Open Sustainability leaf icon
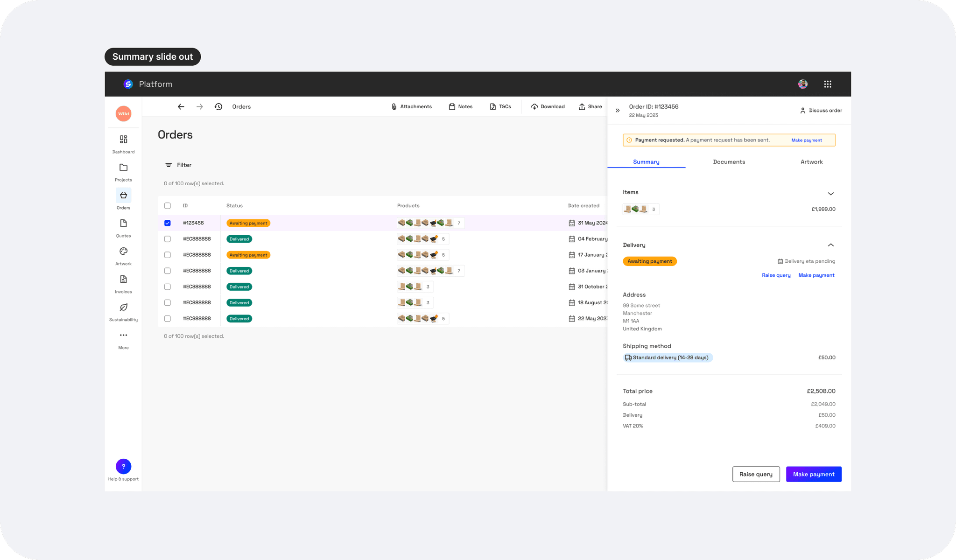 pos(123,308)
